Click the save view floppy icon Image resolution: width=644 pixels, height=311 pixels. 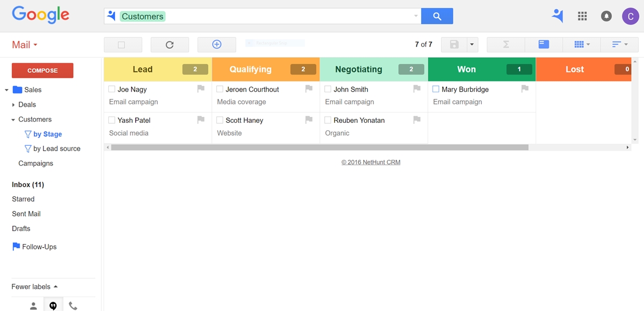(454, 45)
